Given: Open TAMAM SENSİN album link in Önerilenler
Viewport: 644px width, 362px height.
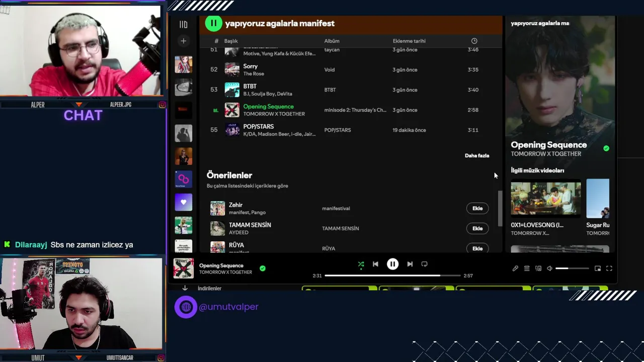Looking at the screenshot, I should pyautogui.click(x=341, y=228).
